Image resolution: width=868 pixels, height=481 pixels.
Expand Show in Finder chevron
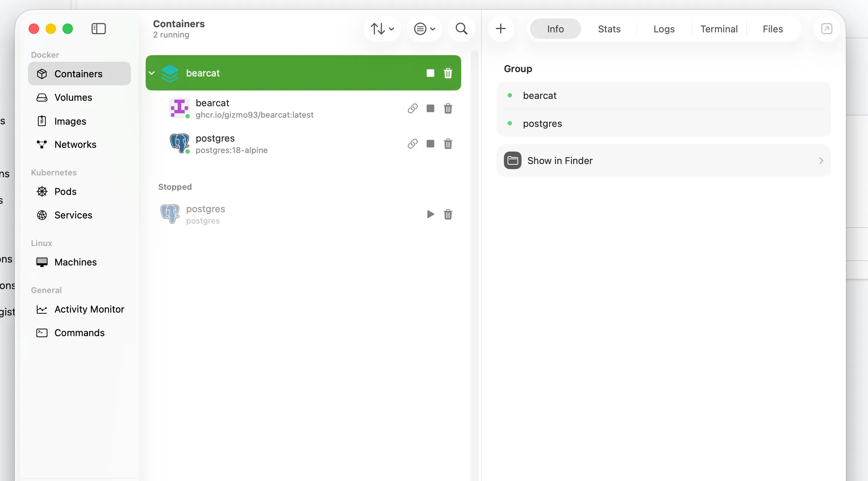tap(821, 161)
